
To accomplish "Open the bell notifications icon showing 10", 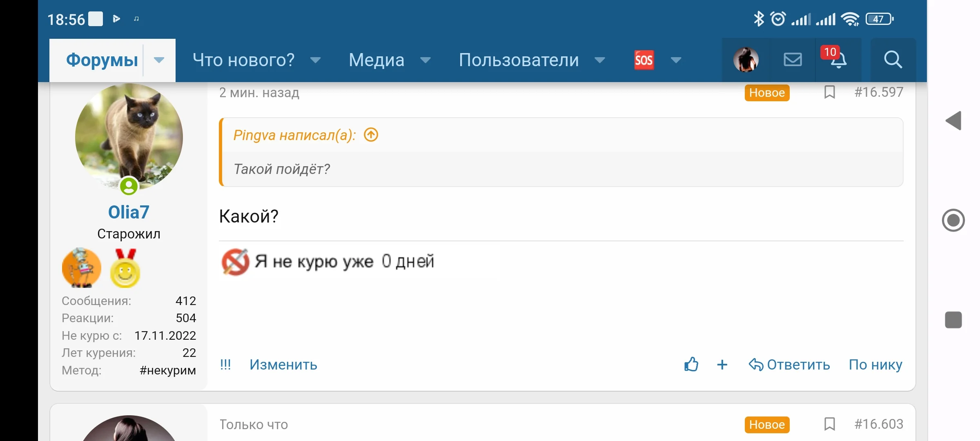I will coord(839,61).
